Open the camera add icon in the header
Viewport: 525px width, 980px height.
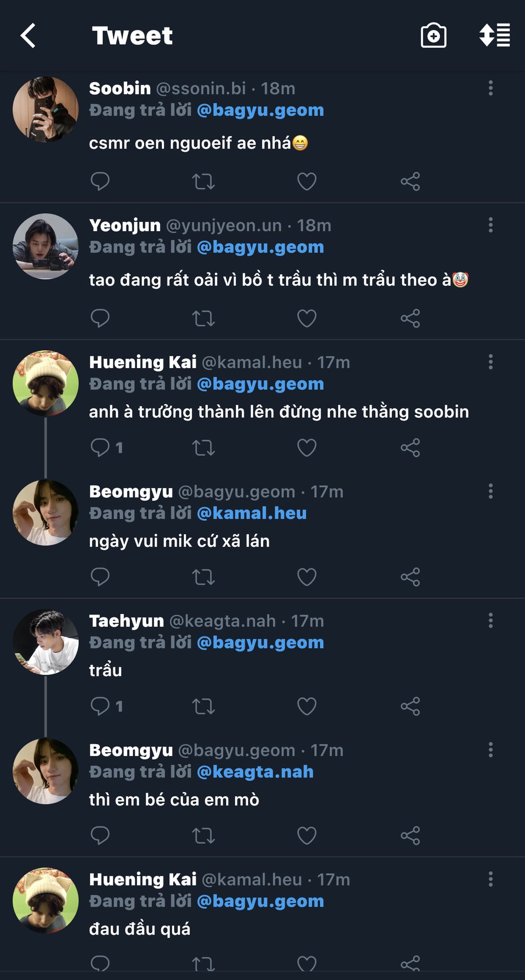433,36
